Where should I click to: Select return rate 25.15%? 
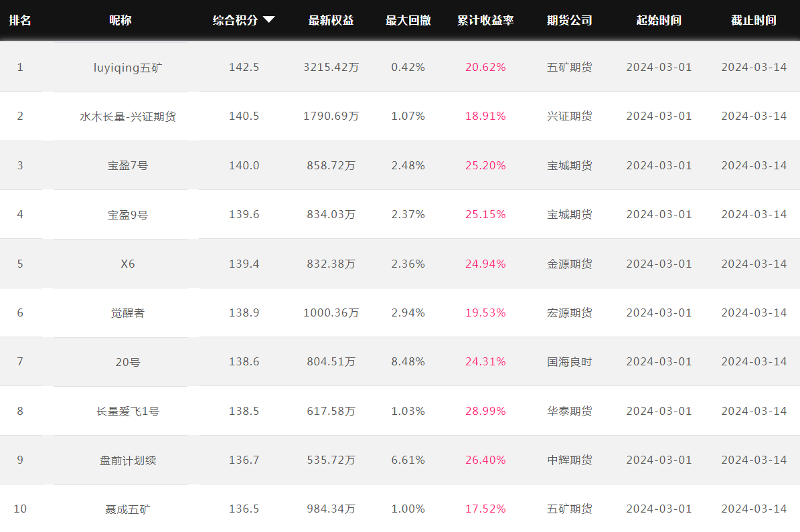point(485,215)
